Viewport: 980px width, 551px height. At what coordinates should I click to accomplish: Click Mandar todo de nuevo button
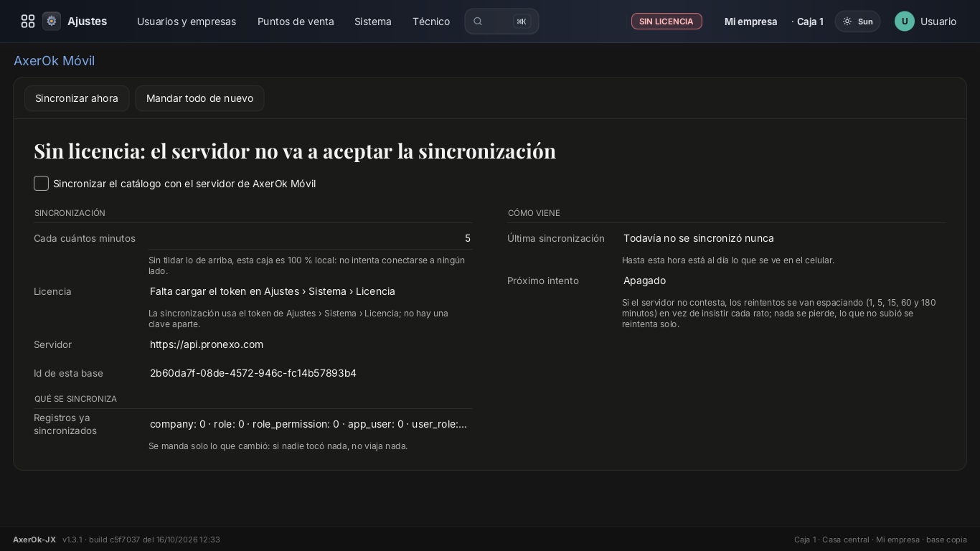click(199, 98)
